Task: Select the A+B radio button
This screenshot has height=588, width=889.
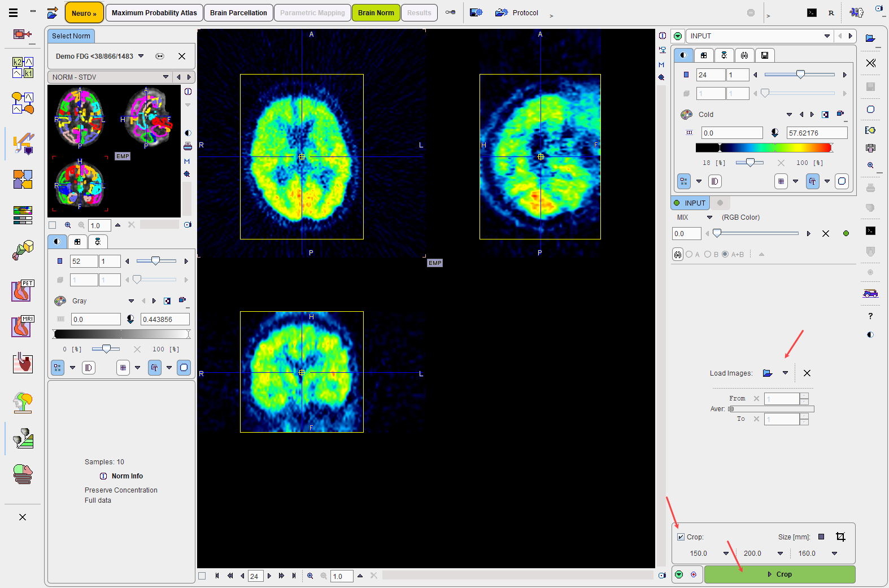Action: pos(725,255)
